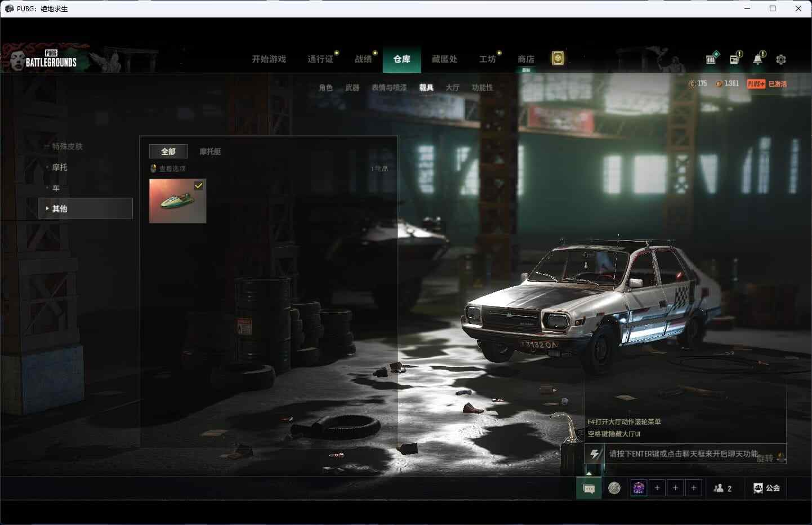
Task: Click the PLUS+ 已激活 badge
Action: [767, 84]
